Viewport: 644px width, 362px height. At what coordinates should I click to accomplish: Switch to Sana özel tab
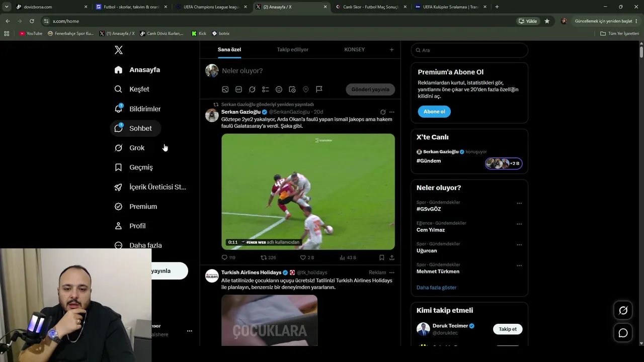[229, 49]
